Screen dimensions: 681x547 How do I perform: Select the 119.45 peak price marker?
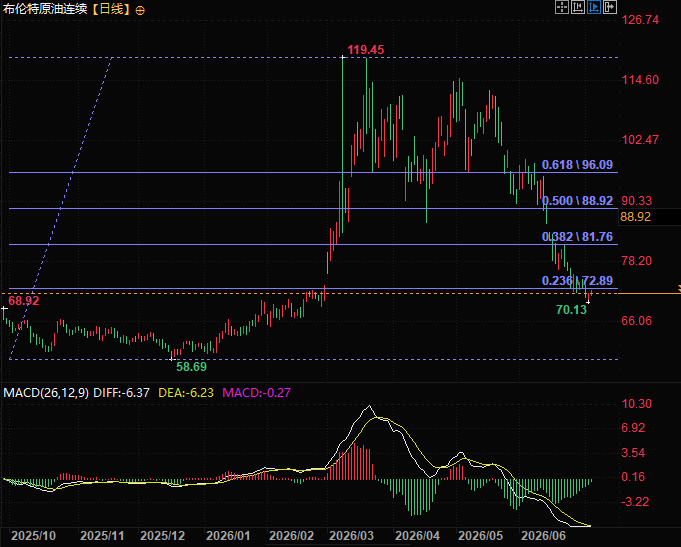(366, 50)
